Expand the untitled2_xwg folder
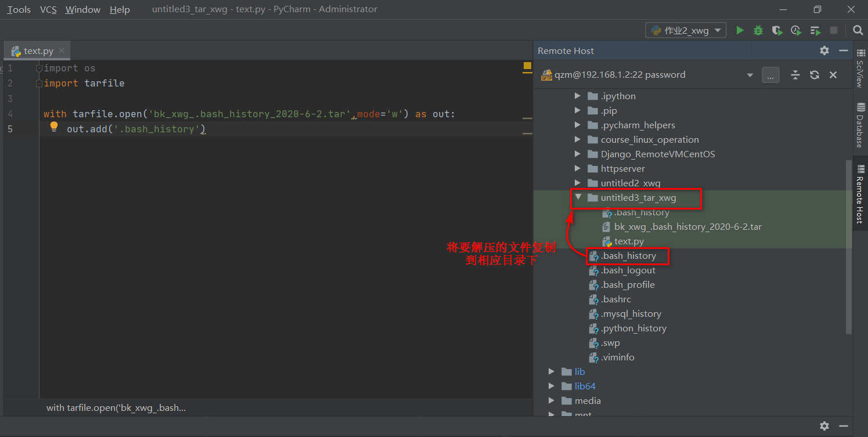This screenshot has height=437, width=868. pyautogui.click(x=577, y=183)
